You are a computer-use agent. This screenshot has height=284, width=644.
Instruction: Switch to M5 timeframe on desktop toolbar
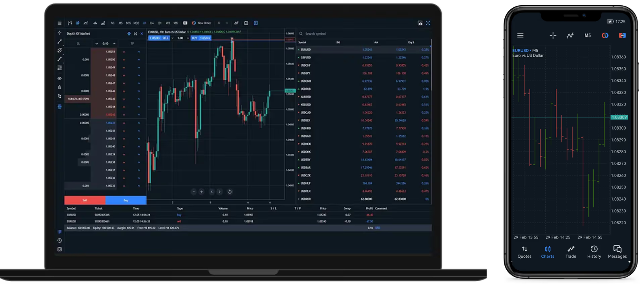click(x=120, y=23)
